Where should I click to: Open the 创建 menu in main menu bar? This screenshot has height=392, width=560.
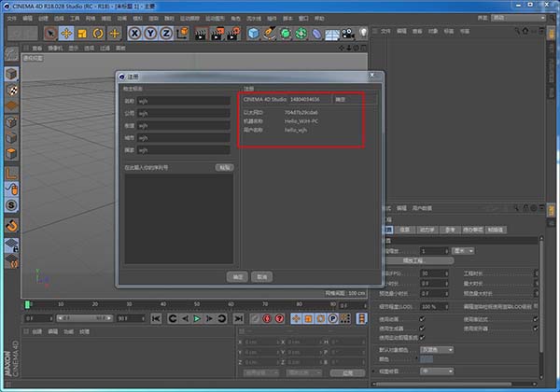point(43,19)
